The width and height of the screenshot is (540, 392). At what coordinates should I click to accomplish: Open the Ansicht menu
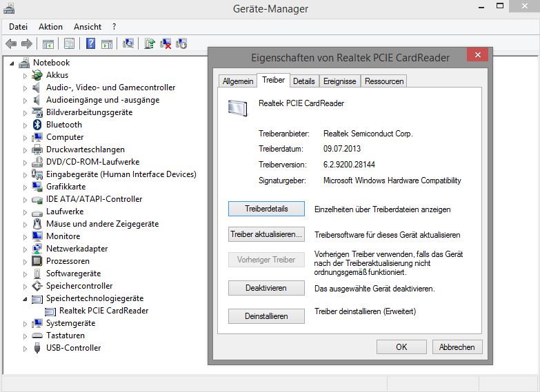click(x=88, y=27)
